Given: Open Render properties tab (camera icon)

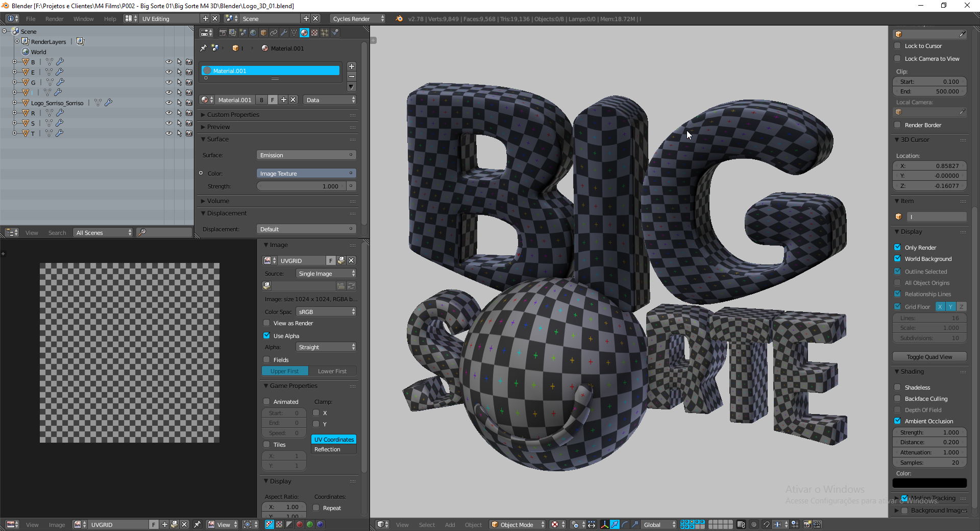Looking at the screenshot, I should pos(223,33).
